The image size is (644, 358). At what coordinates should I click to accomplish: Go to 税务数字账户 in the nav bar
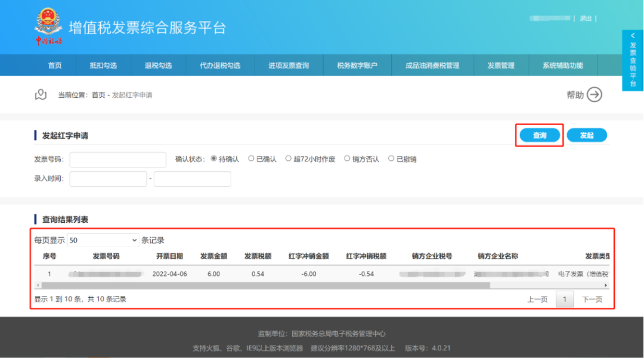coord(357,66)
